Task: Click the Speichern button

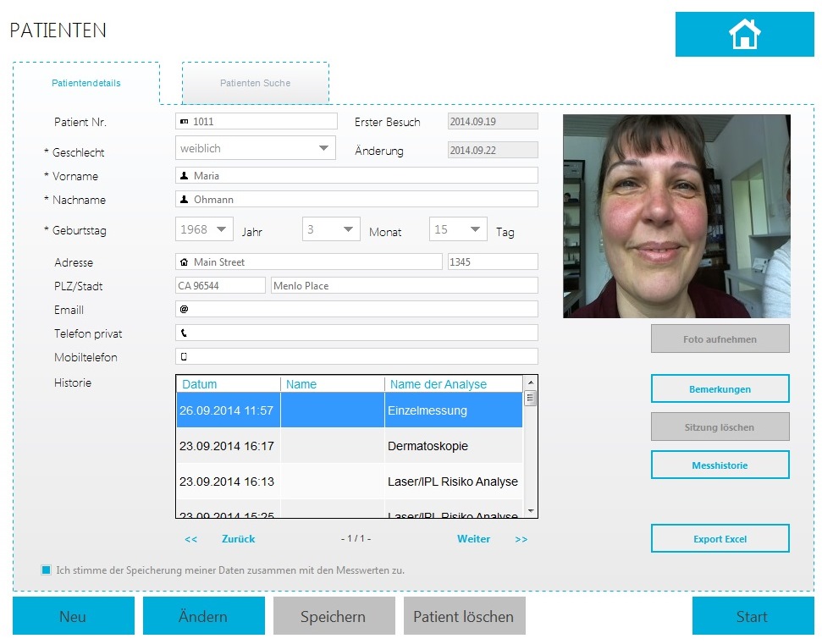Action: [334, 616]
